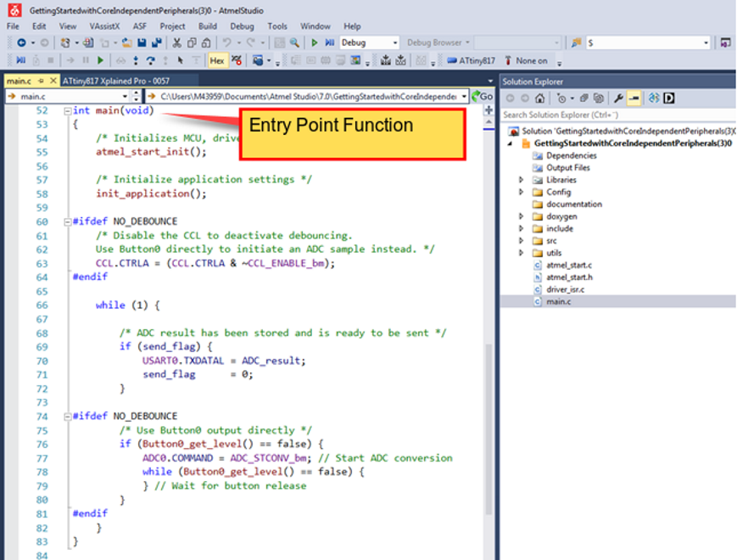The height and width of the screenshot is (560, 737).
Task: Open the Tools menu
Action: pyautogui.click(x=277, y=26)
